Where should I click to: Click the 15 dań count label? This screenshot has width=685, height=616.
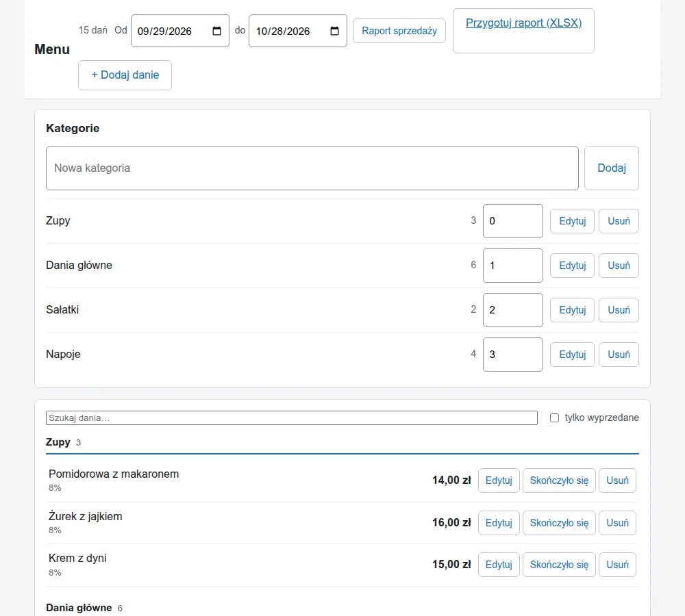pyautogui.click(x=93, y=30)
